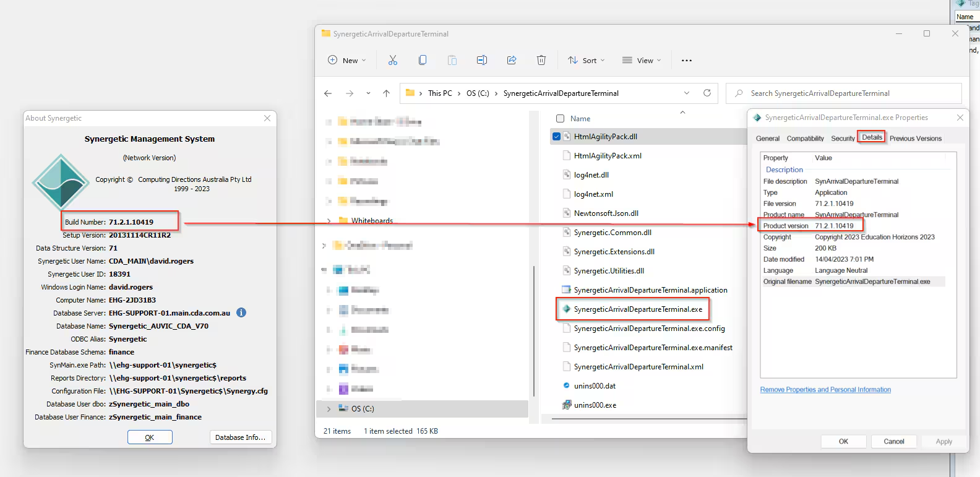Click the Build Number value 71.2.1.10419
980x477 pixels.
point(131,222)
